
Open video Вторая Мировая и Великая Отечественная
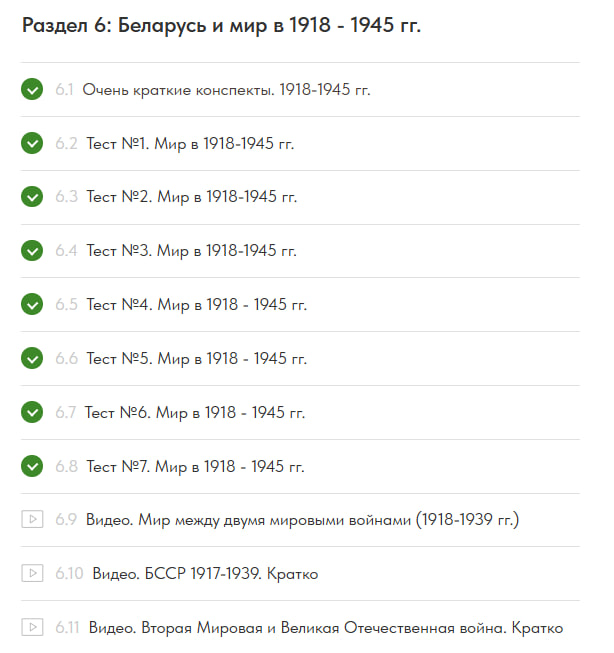pos(325,628)
